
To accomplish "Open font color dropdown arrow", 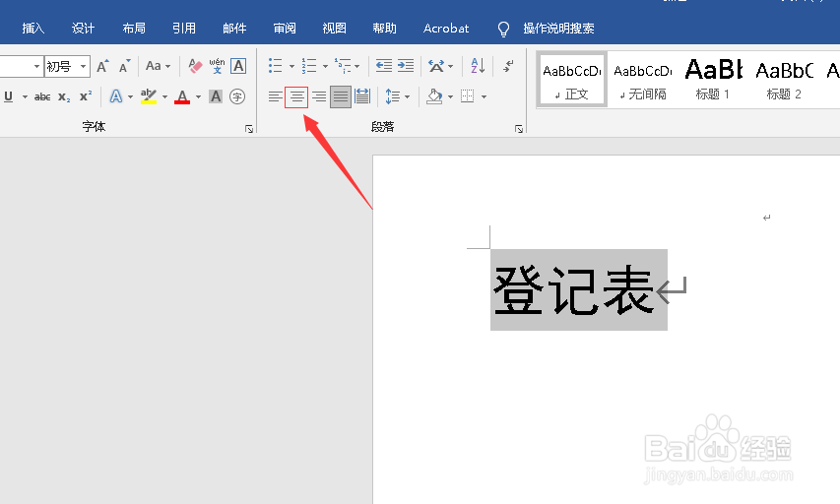I will [x=198, y=96].
